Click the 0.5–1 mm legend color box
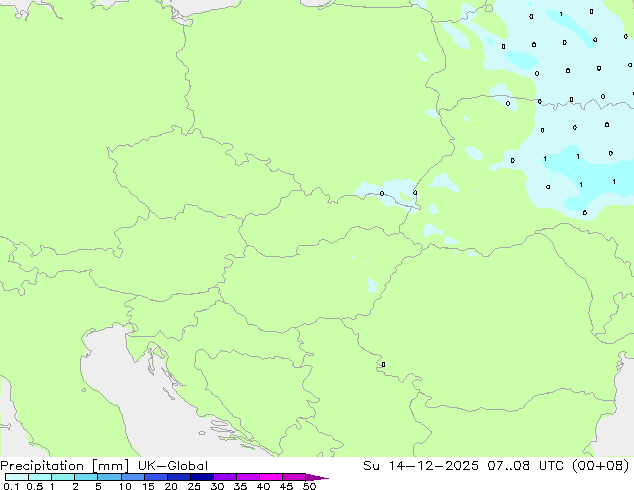The image size is (634, 490). click(x=40, y=477)
